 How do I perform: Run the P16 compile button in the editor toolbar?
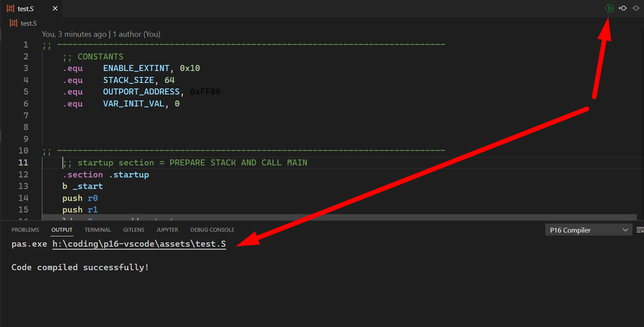click(x=609, y=8)
